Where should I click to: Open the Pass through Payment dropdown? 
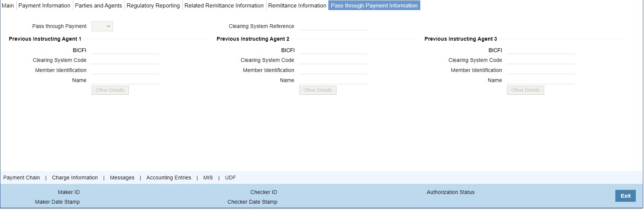102,26
